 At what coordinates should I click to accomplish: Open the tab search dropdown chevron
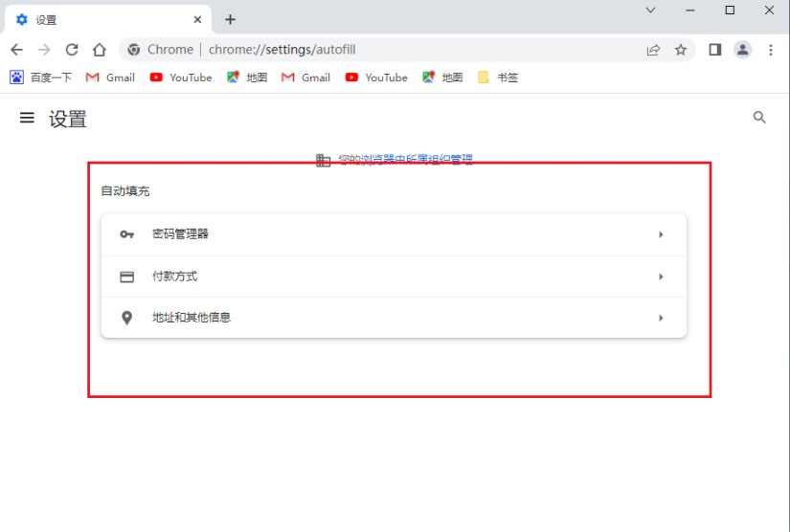(x=651, y=11)
